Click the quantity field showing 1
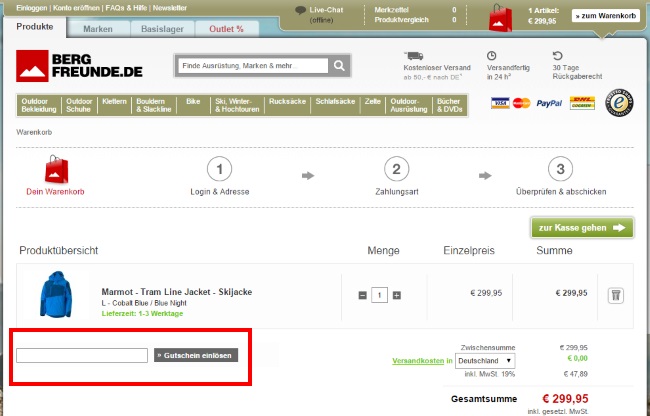This screenshot has width=650, height=416. 379,295
